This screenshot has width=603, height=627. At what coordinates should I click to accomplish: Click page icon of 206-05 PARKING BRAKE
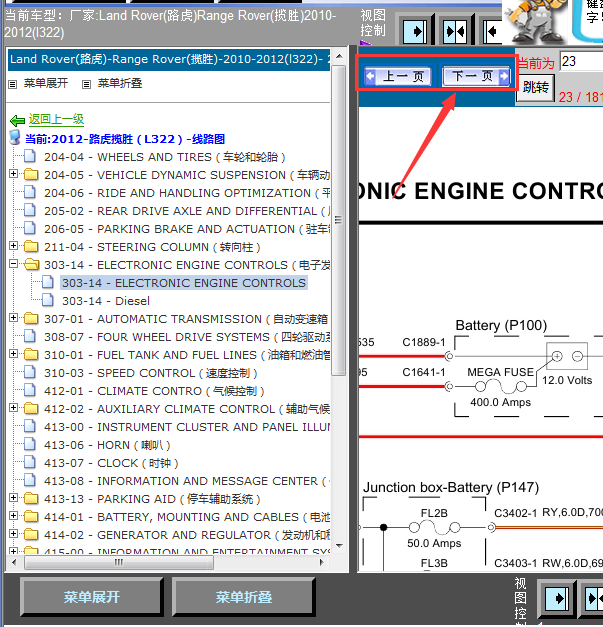coord(30,228)
